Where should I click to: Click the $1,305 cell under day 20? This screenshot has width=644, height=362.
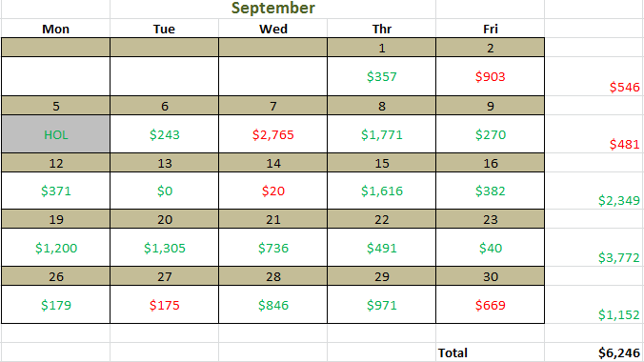[x=164, y=248]
